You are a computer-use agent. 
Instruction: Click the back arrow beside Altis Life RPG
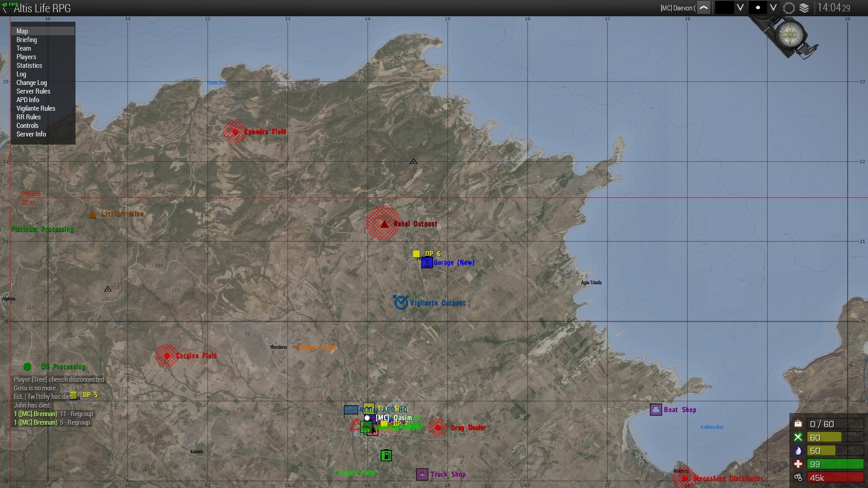click(x=5, y=9)
